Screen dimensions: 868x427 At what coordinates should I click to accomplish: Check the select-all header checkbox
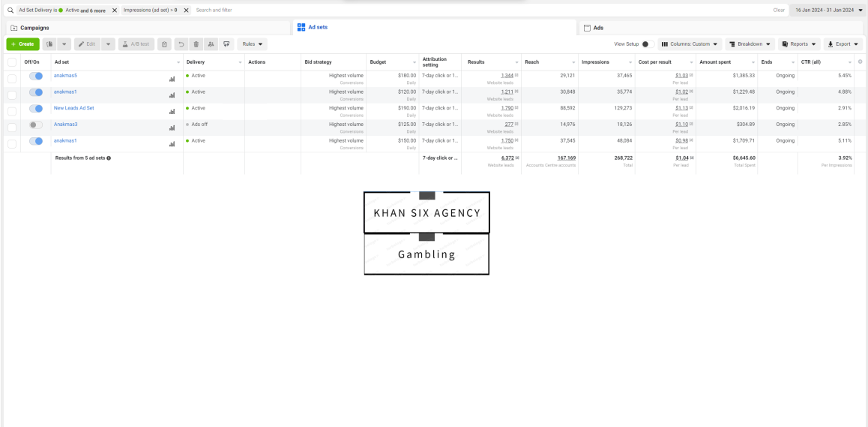[x=12, y=62]
